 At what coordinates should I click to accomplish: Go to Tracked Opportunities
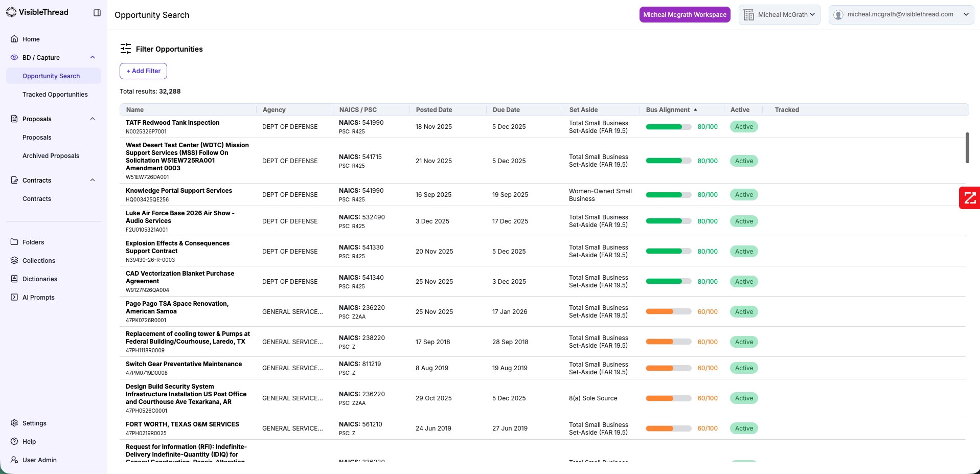[x=55, y=95]
